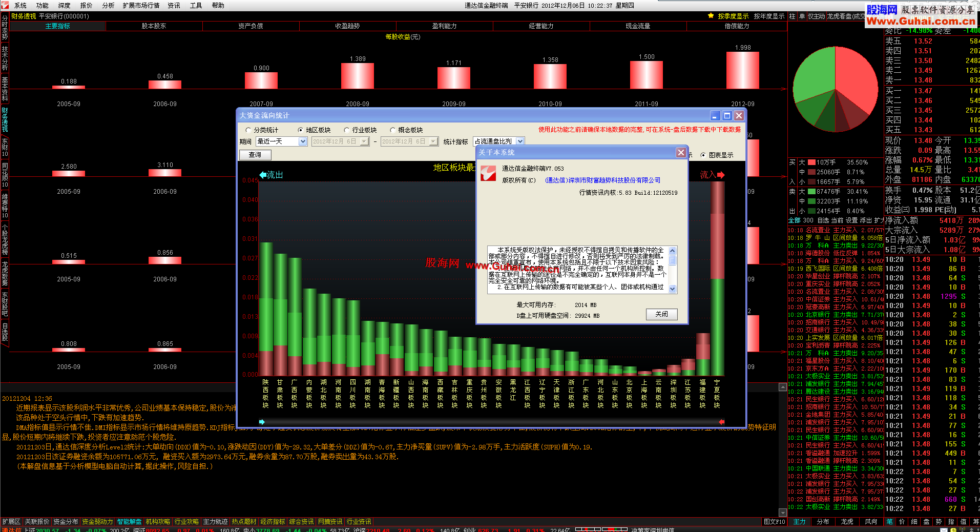
Task: Click scroll-down arrow of analysis text panel
Action: (782, 513)
